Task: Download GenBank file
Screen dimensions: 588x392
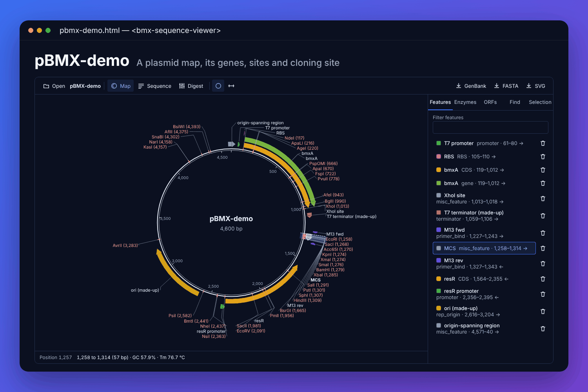Action: [x=471, y=86]
